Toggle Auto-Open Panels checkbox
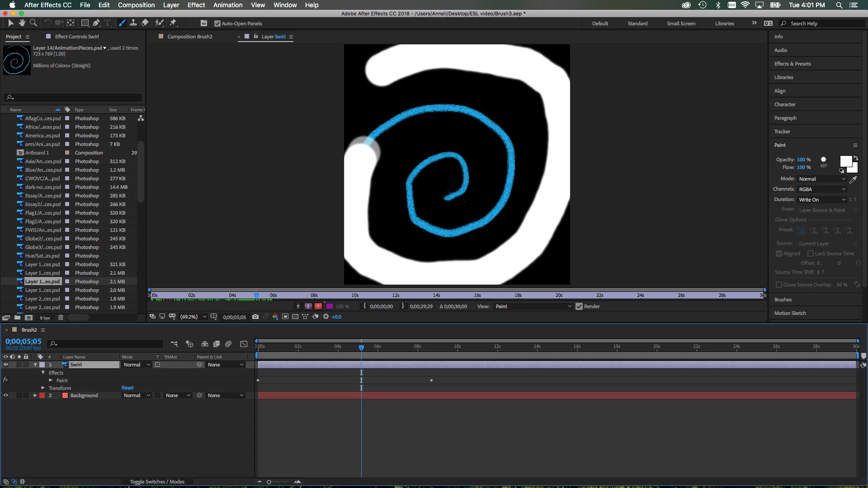The height and width of the screenshot is (488, 868). pyautogui.click(x=217, y=23)
